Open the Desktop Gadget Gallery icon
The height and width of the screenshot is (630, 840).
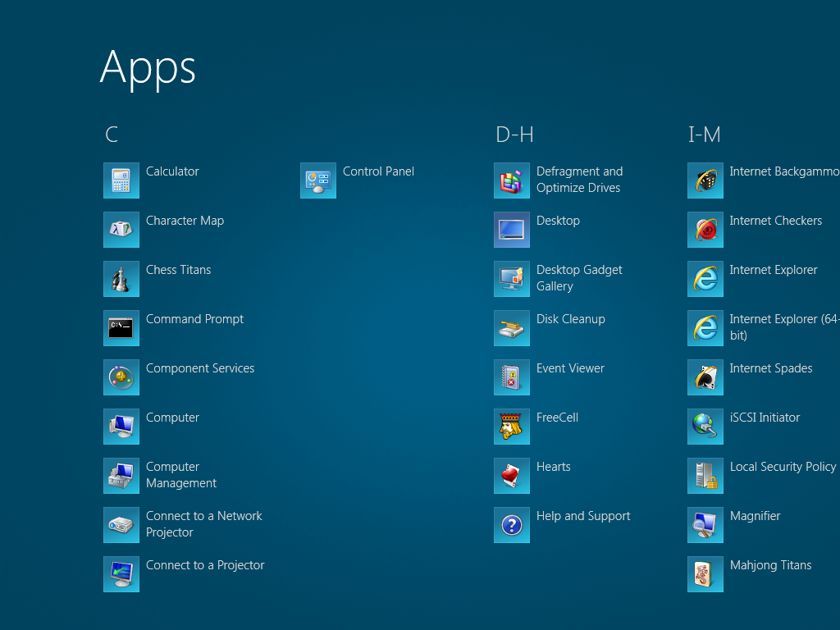[512, 279]
